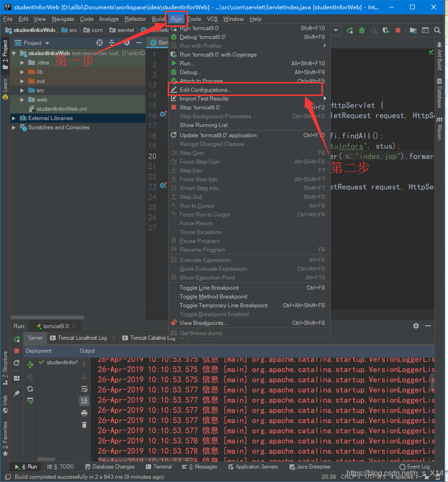Hide the Project panel with minus icon
The height and width of the screenshot is (482, 448).
[x=139, y=43]
